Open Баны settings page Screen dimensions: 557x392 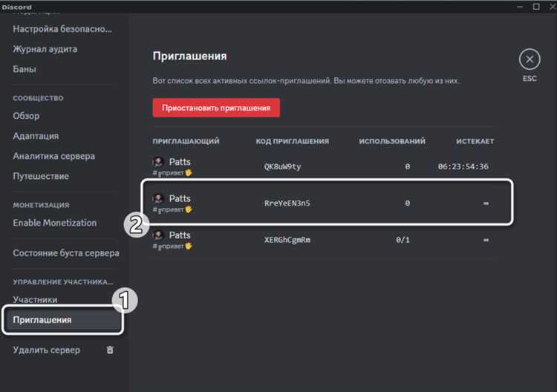(x=25, y=69)
